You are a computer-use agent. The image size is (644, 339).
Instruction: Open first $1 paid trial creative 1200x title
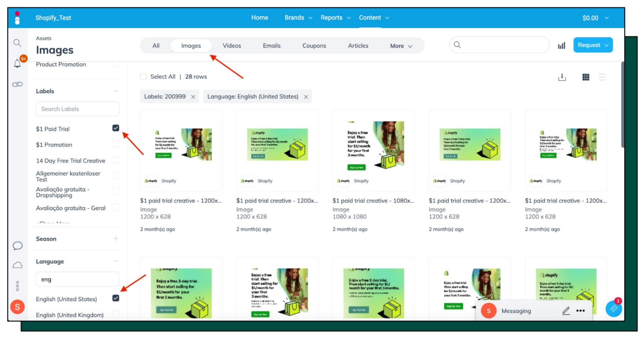pyautogui.click(x=181, y=201)
